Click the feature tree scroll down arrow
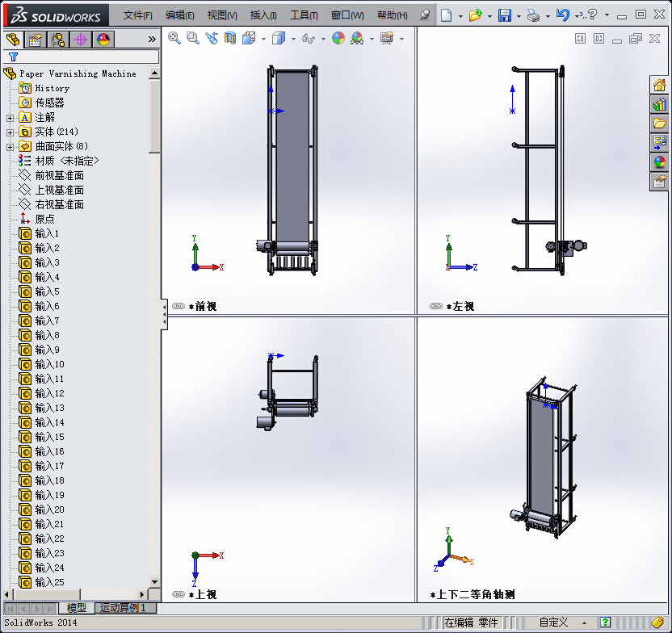Viewport: 672px width, 633px height. pos(154,581)
